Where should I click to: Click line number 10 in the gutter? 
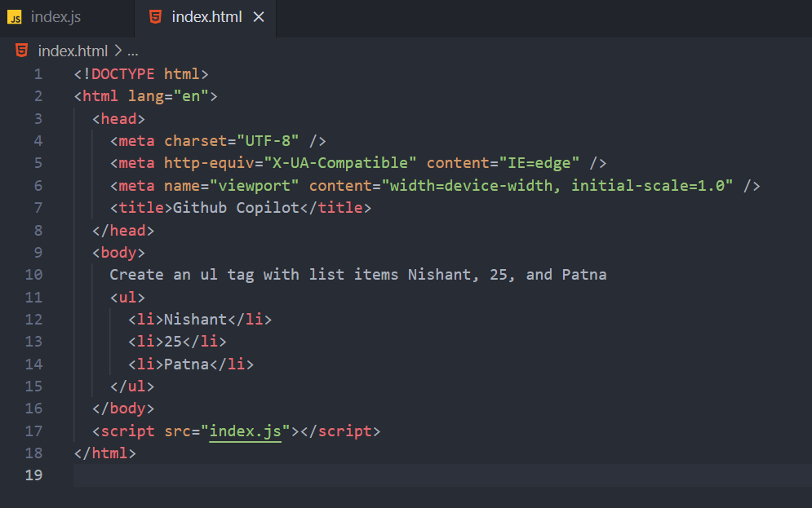pyautogui.click(x=33, y=274)
